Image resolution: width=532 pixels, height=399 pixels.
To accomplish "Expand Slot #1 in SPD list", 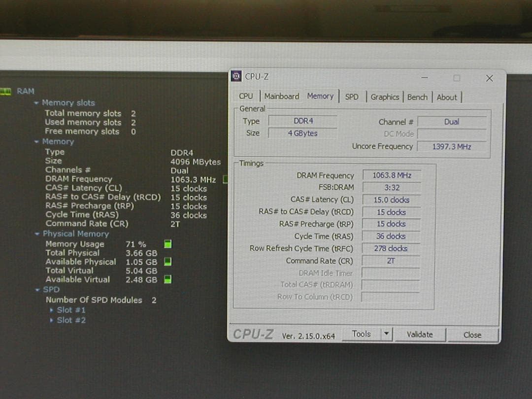I will click(52, 310).
